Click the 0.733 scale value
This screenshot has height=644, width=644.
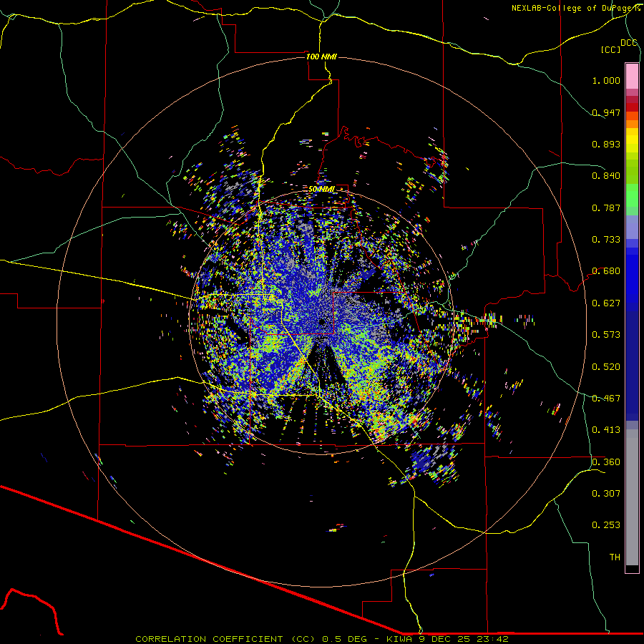[606, 239]
